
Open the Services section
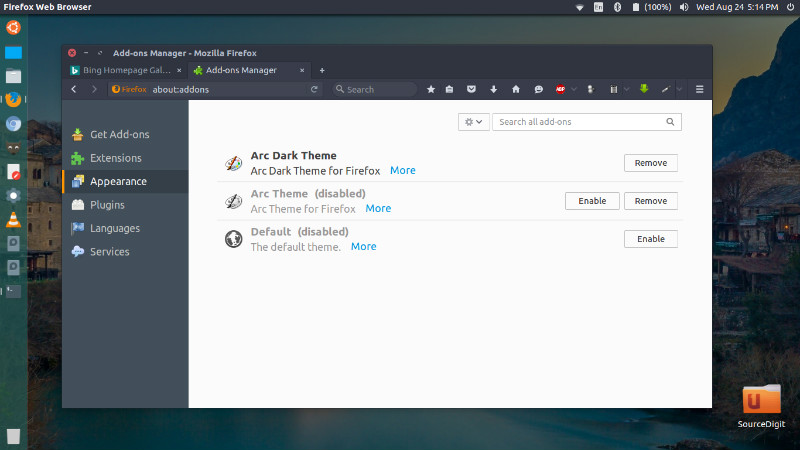pyautogui.click(x=126, y=252)
